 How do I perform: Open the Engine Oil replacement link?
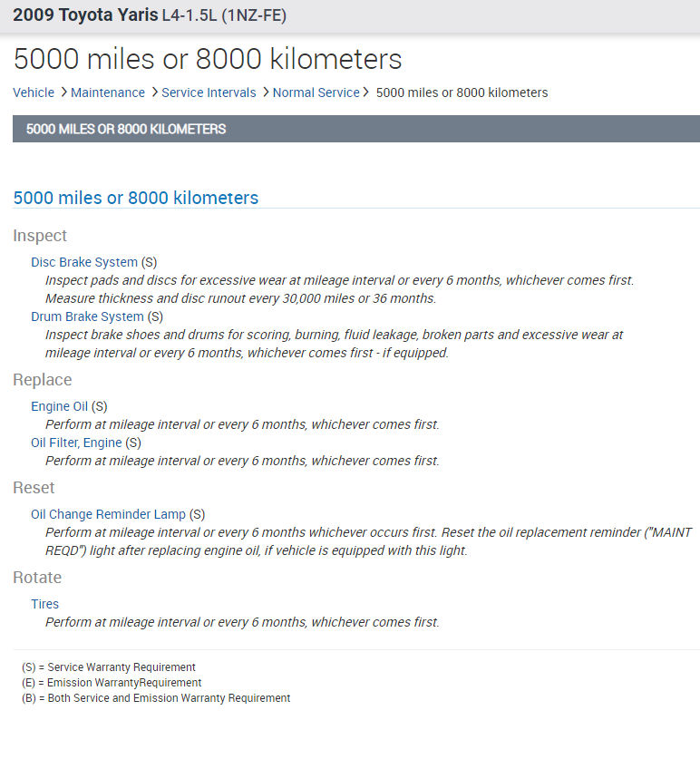point(60,406)
